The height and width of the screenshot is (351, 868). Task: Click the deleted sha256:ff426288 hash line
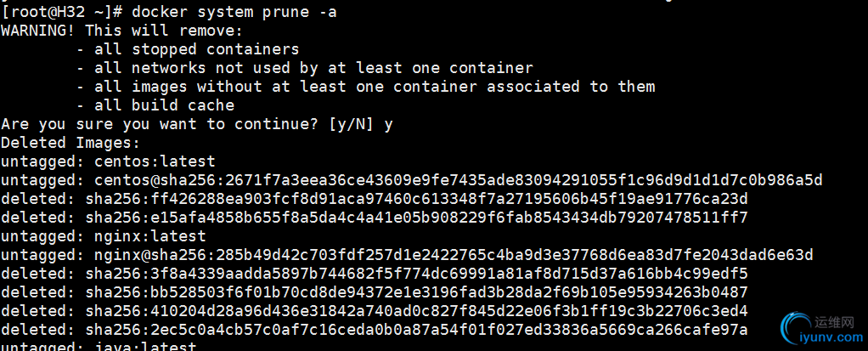[x=375, y=199]
